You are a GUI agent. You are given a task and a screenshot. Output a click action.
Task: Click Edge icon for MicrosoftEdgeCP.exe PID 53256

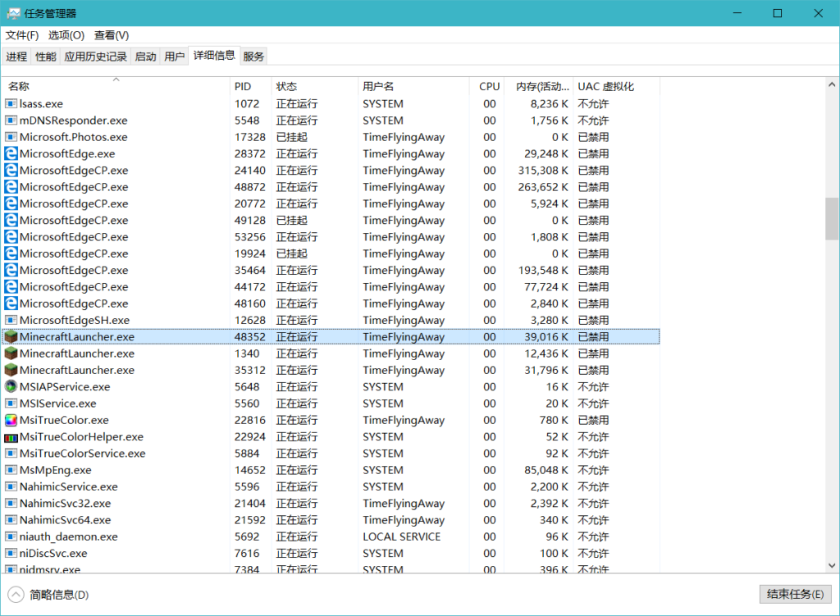pos(11,236)
